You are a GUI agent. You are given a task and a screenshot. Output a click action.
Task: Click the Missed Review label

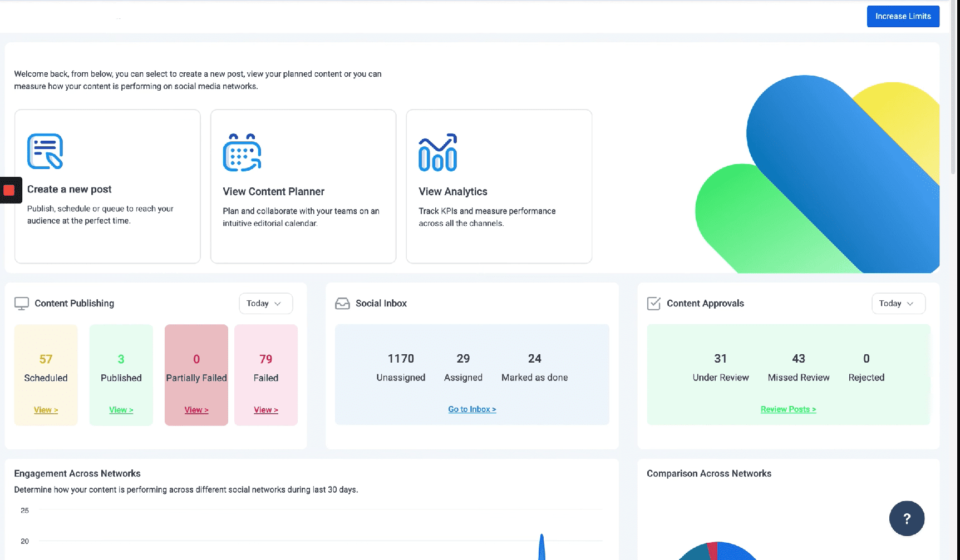(x=799, y=378)
